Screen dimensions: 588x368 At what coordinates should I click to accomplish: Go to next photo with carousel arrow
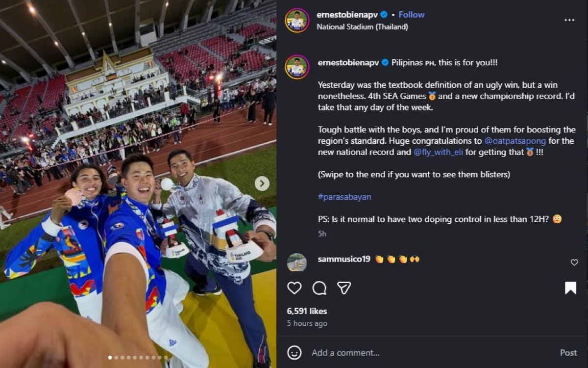[262, 184]
